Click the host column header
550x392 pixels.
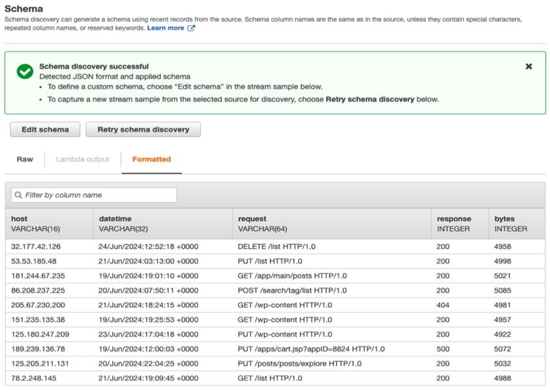[x=20, y=219]
